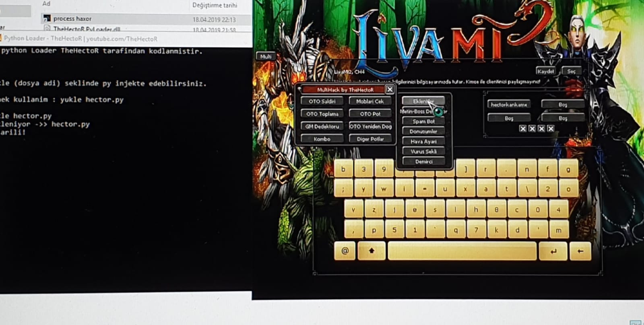Click the first X under the Boş slots
Screen dimensions: 644x325
point(523,129)
